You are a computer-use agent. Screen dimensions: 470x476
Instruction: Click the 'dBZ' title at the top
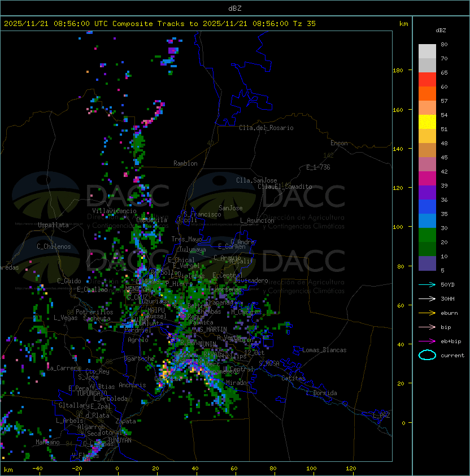235,8
